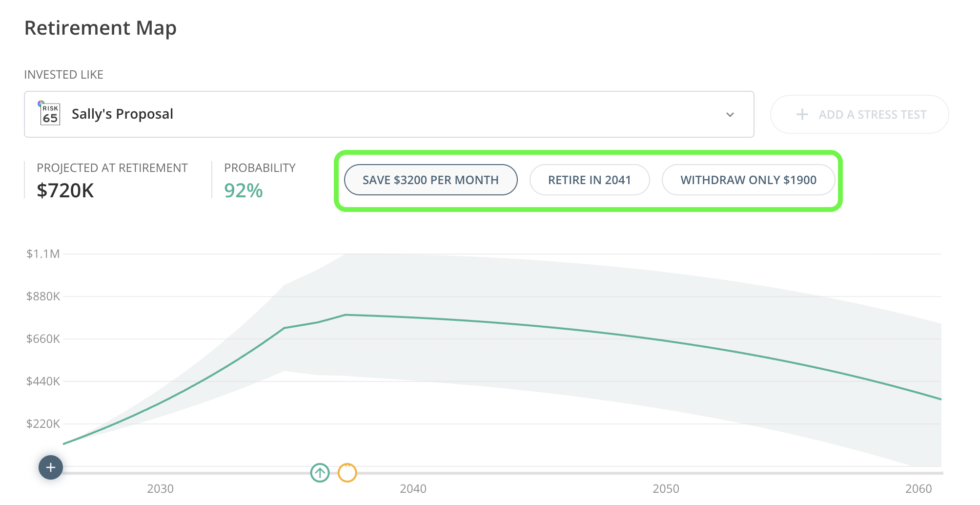980x505 pixels.
Task: Click the $440K axis label
Action: coord(43,381)
